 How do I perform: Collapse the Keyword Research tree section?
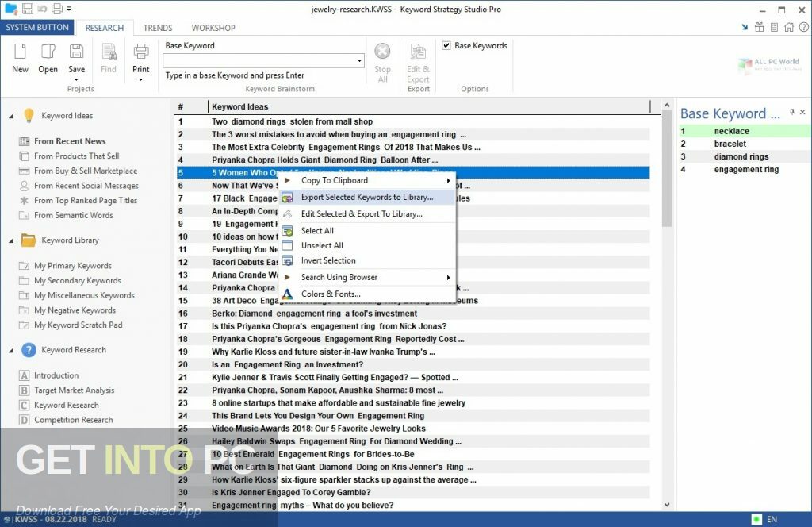click(x=11, y=350)
